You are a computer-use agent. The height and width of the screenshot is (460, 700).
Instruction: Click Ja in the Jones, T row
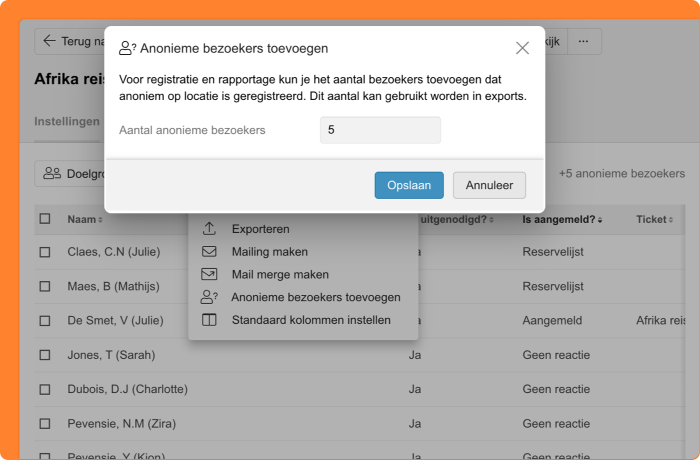tap(415, 355)
